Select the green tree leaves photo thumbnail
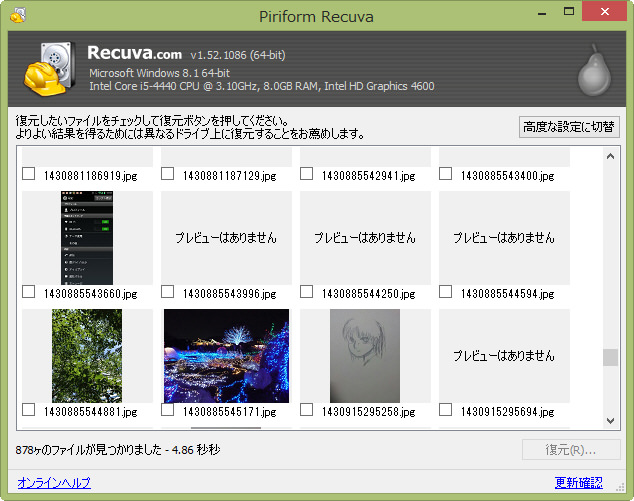 (x=87, y=356)
